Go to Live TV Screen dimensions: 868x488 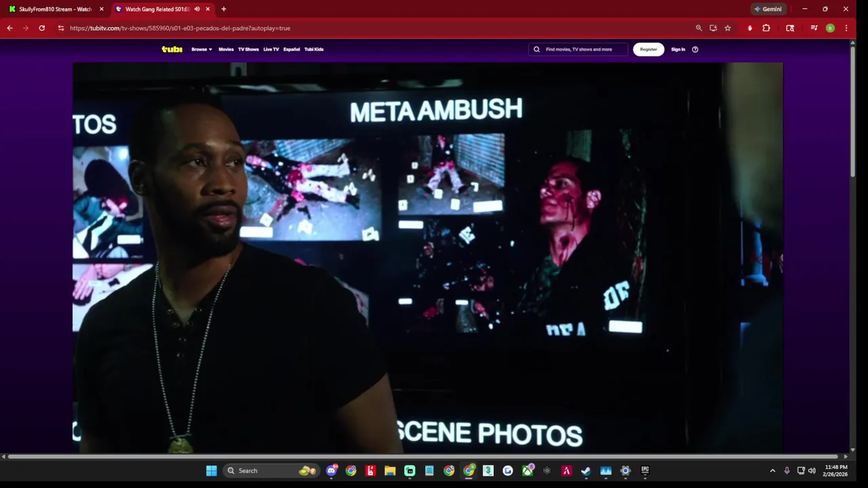point(271,49)
